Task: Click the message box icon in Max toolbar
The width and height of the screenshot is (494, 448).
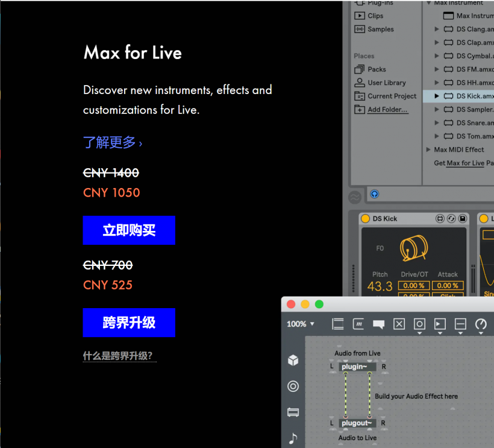Action: [x=358, y=324]
